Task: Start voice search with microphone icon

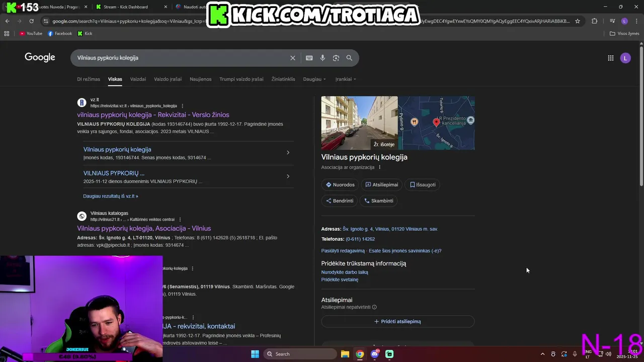Action: (x=323, y=58)
